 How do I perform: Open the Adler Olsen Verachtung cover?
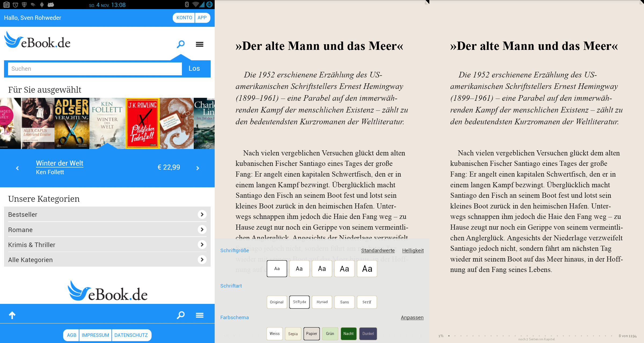(x=72, y=123)
